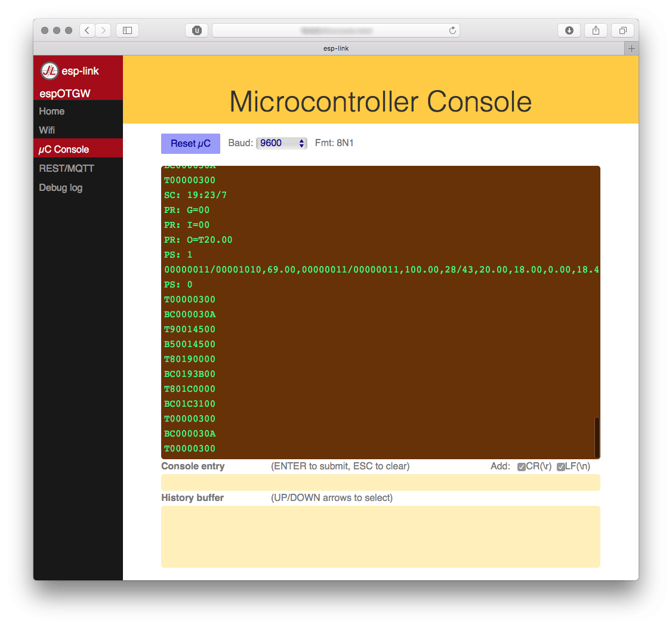Image resolution: width=672 pixels, height=628 pixels.
Task: Open the Baud rate 9600 dropdown
Action: click(x=282, y=143)
